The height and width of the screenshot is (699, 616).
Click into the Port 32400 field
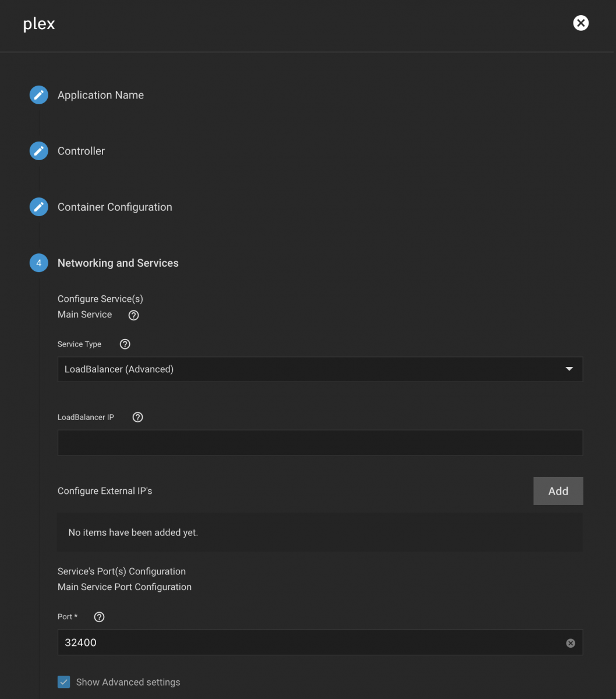[309, 642]
